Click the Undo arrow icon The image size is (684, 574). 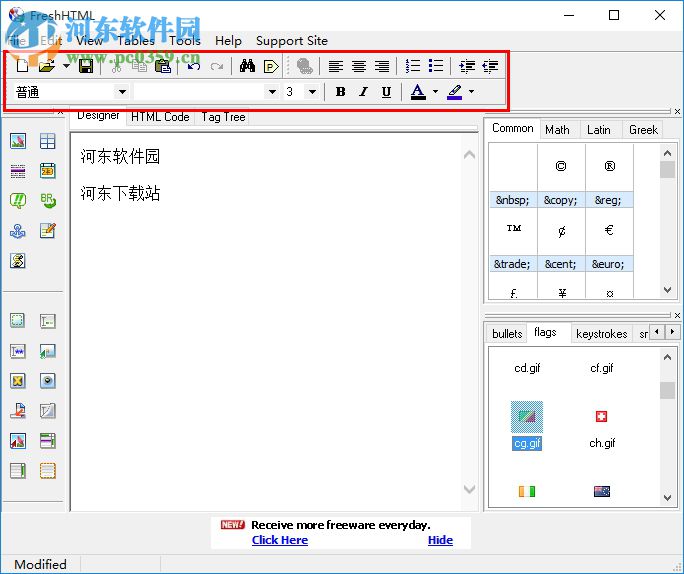click(x=194, y=67)
